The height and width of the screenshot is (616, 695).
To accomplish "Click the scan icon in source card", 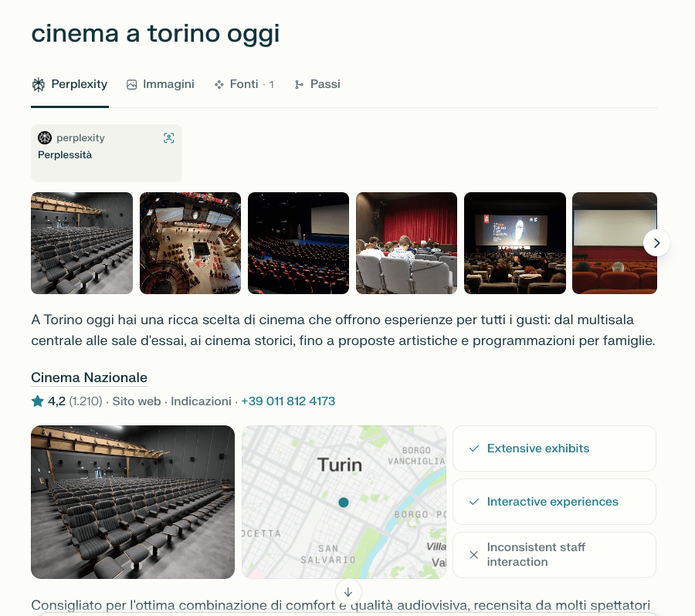I will 169,138.
